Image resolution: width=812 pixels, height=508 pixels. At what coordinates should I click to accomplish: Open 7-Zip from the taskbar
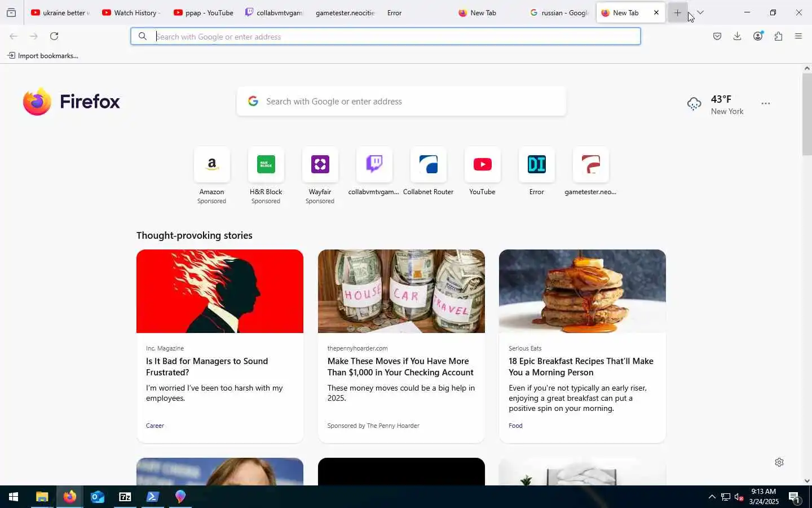click(x=125, y=497)
